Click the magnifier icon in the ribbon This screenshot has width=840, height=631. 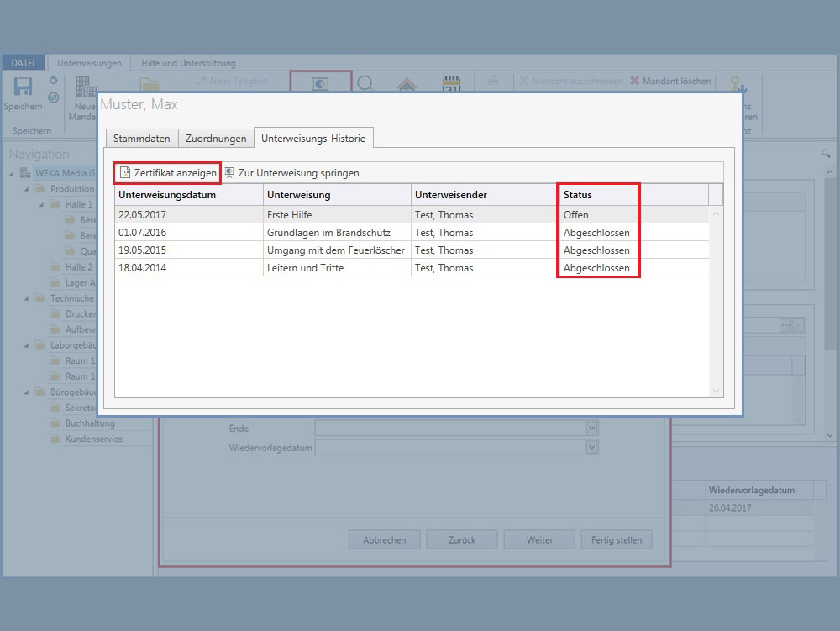365,84
